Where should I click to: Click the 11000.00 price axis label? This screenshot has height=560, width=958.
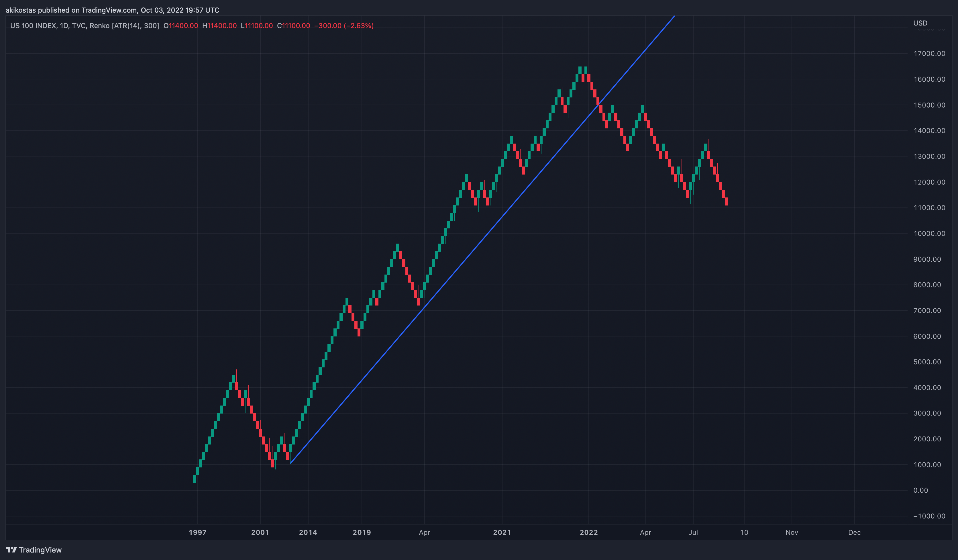(929, 207)
